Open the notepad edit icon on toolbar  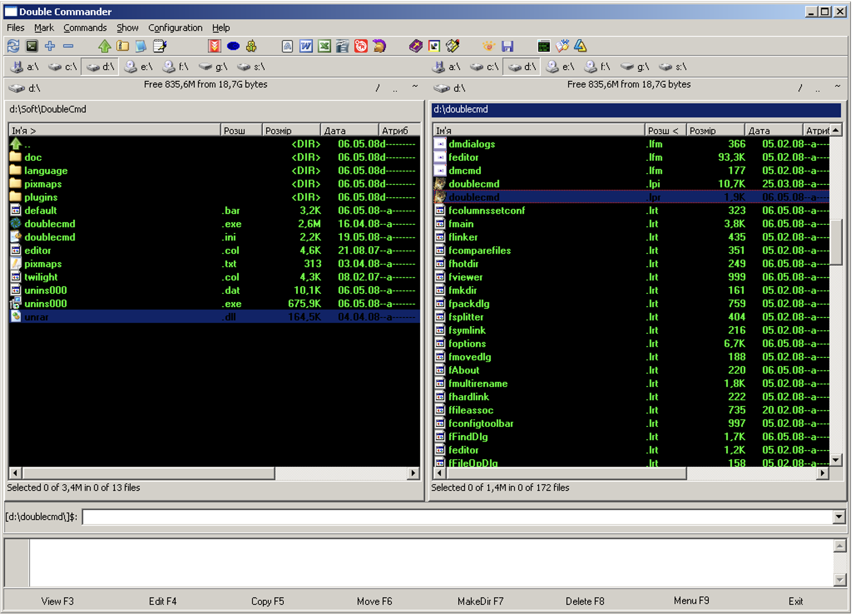pyautogui.click(x=160, y=46)
